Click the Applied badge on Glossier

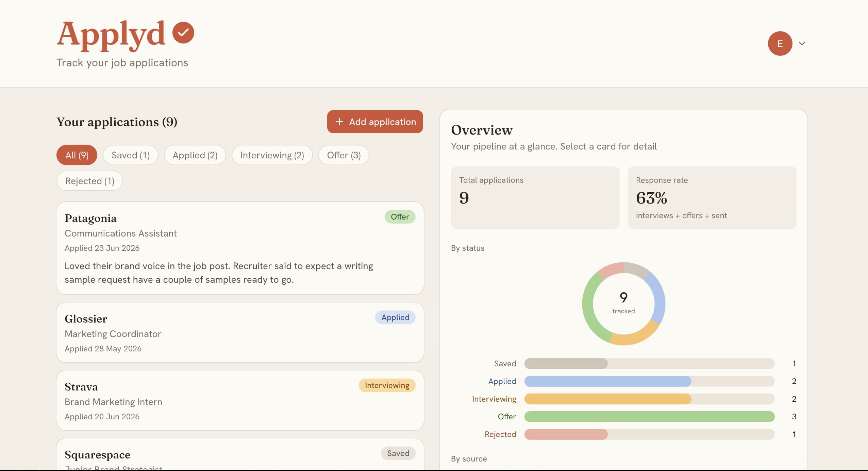(395, 317)
